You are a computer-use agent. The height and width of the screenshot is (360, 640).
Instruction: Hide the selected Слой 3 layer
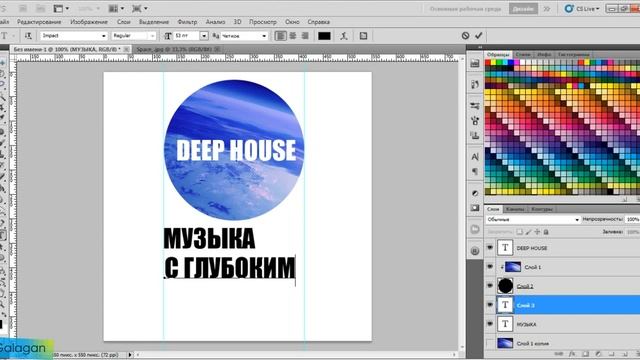pos(490,305)
